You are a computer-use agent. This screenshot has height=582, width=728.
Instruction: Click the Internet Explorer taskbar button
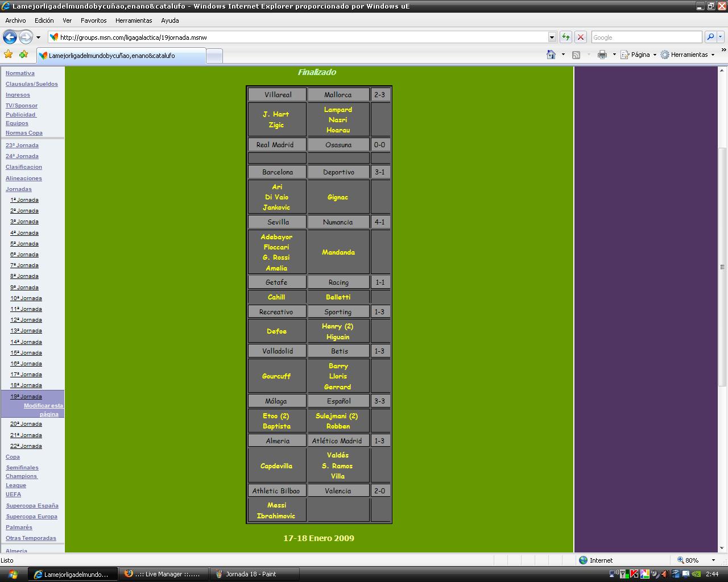tap(73, 574)
